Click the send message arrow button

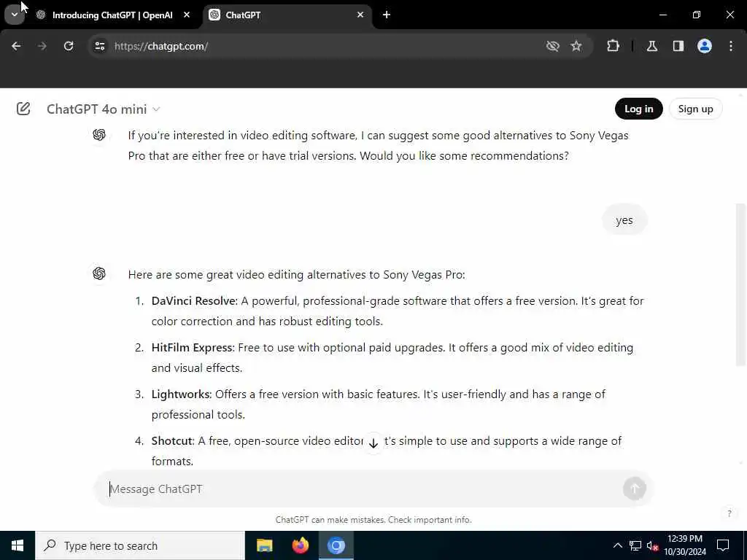(x=635, y=489)
